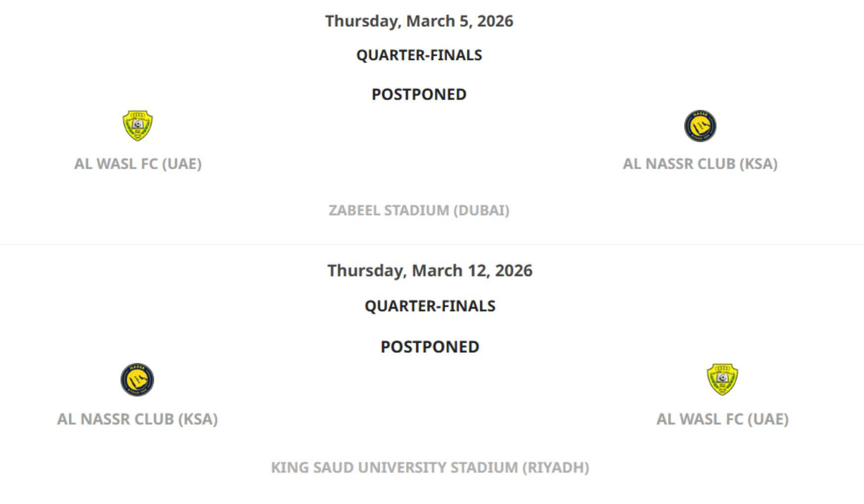864x504 pixels.
Task: Click the Thursday, March 5, 2026 date heading
Action: (x=419, y=21)
